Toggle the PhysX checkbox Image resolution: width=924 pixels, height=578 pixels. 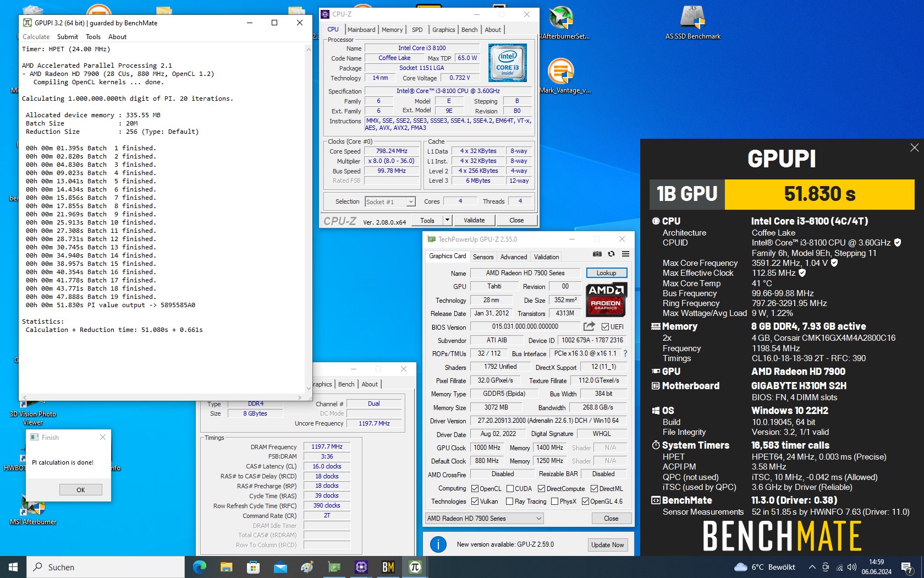point(554,501)
